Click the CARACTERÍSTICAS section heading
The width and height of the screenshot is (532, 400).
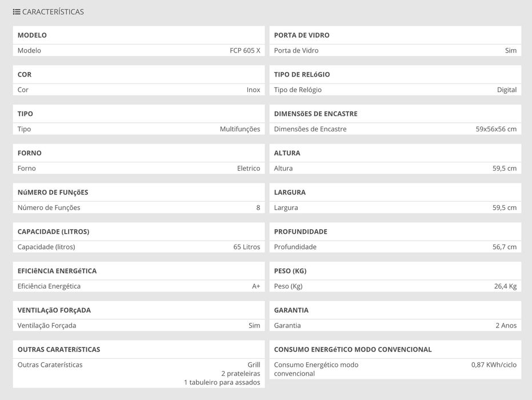53,11
